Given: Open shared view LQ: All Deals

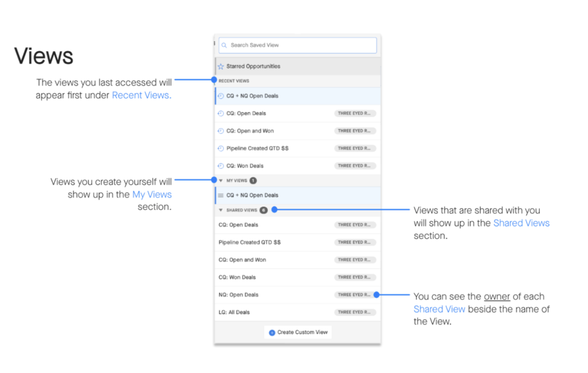Looking at the screenshot, I should pyautogui.click(x=298, y=313).
